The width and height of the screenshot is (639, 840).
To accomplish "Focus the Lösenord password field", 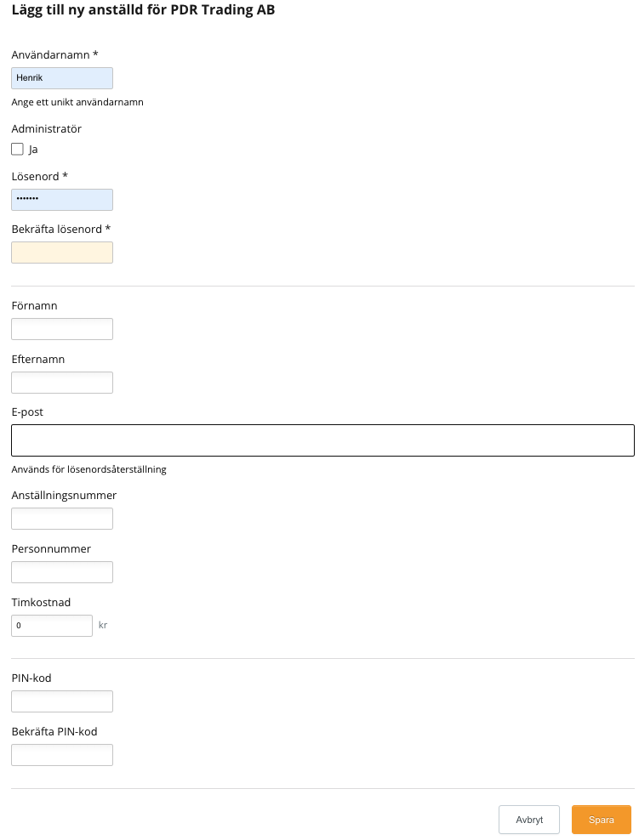I will point(62,200).
